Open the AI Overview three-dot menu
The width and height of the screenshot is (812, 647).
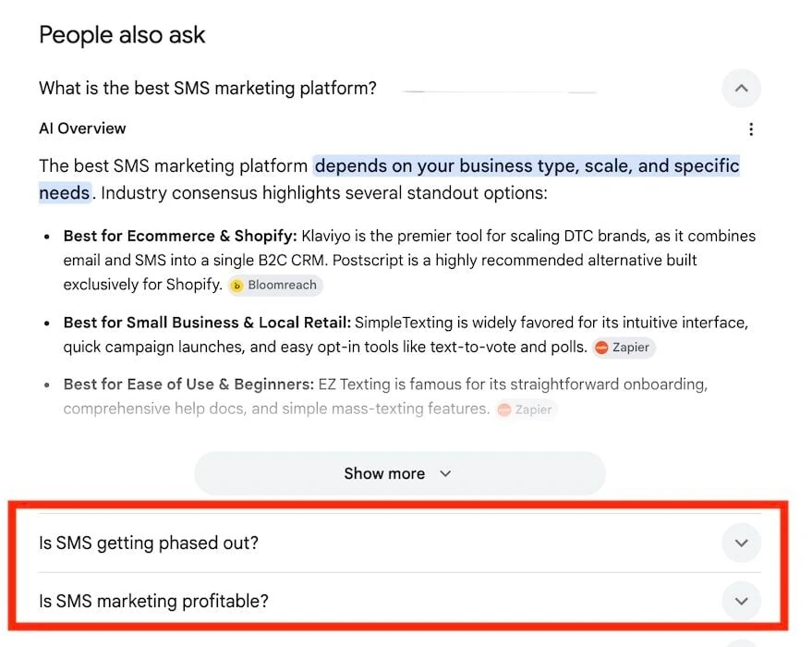(x=750, y=129)
